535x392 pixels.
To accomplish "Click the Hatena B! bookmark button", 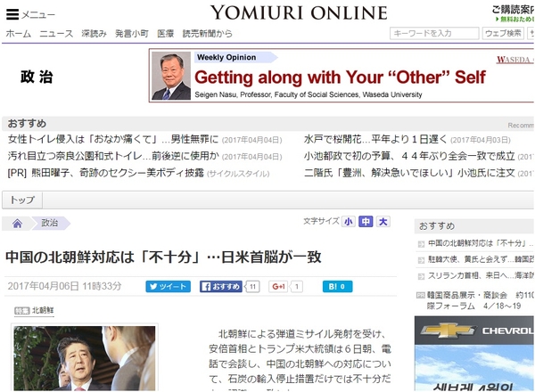I will click(x=337, y=286).
